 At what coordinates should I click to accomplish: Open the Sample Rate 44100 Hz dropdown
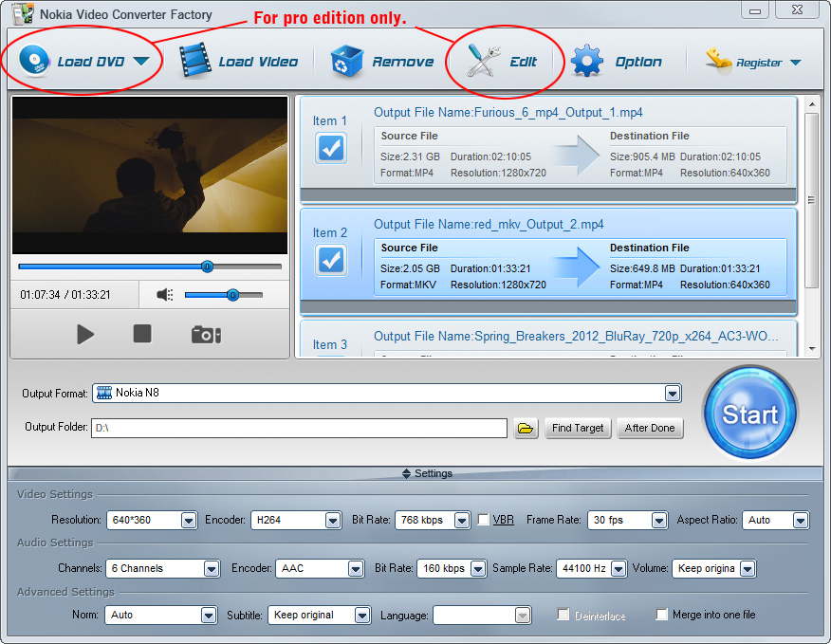click(x=619, y=569)
